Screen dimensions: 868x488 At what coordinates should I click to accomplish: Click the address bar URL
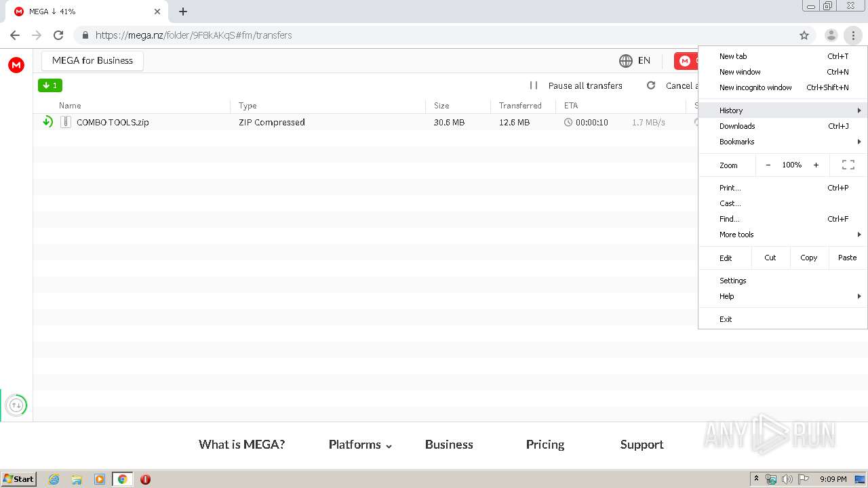[x=193, y=35]
